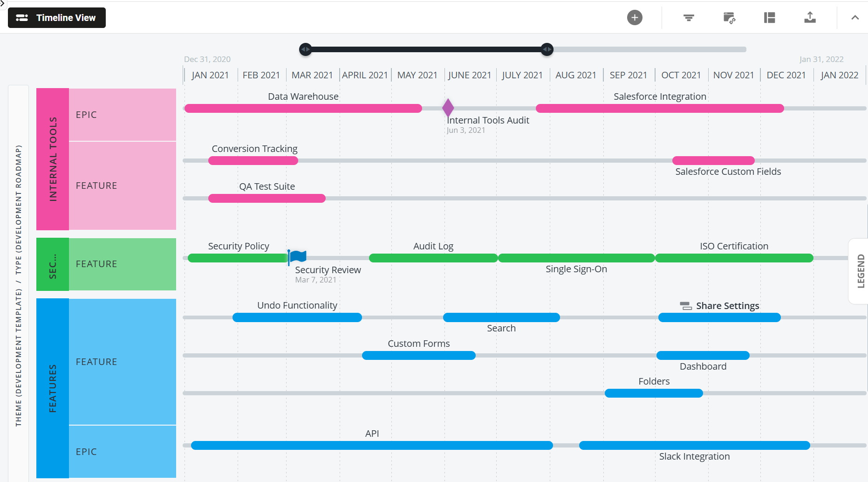868x482 pixels.
Task: Click the Timeline View sliders icon
Action: pyautogui.click(x=22, y=18)
